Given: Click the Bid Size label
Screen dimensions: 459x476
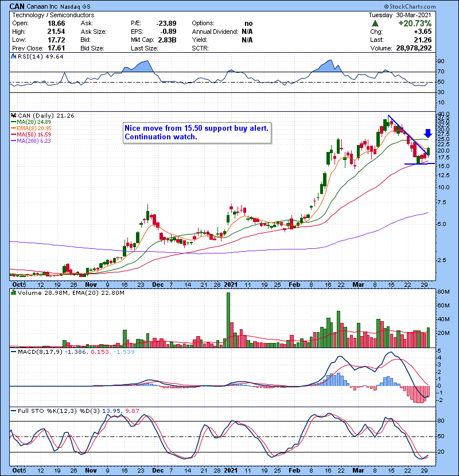Looking at the screenshot, I should coord(92,48).
